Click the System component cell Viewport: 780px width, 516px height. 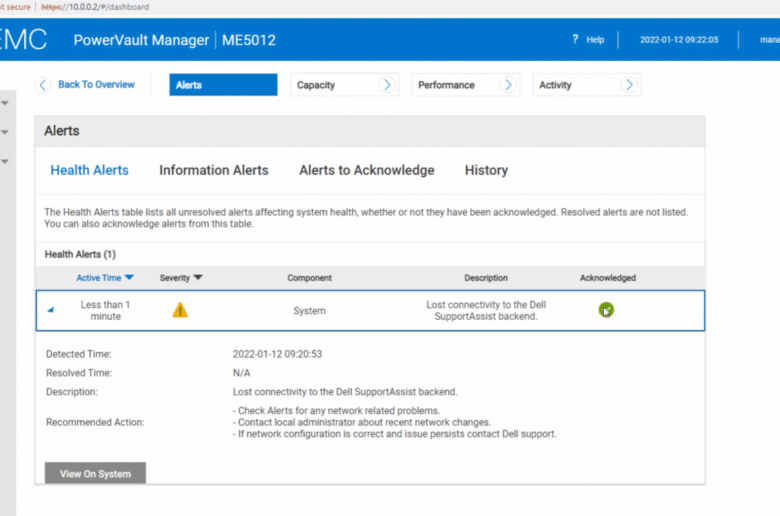click(309, 310)
